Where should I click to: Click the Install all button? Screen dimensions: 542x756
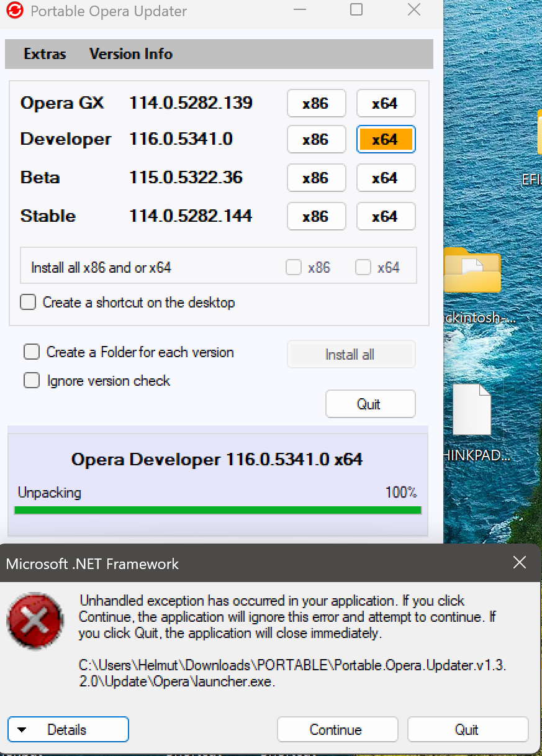351,355
